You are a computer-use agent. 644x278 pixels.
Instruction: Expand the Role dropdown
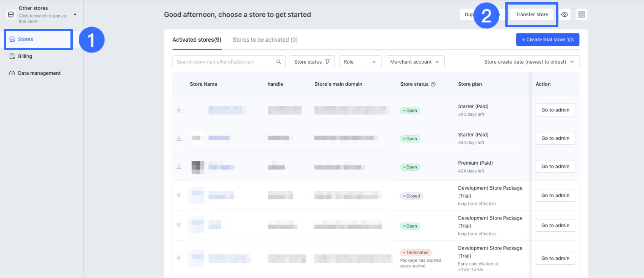click(x=360, y=62)
